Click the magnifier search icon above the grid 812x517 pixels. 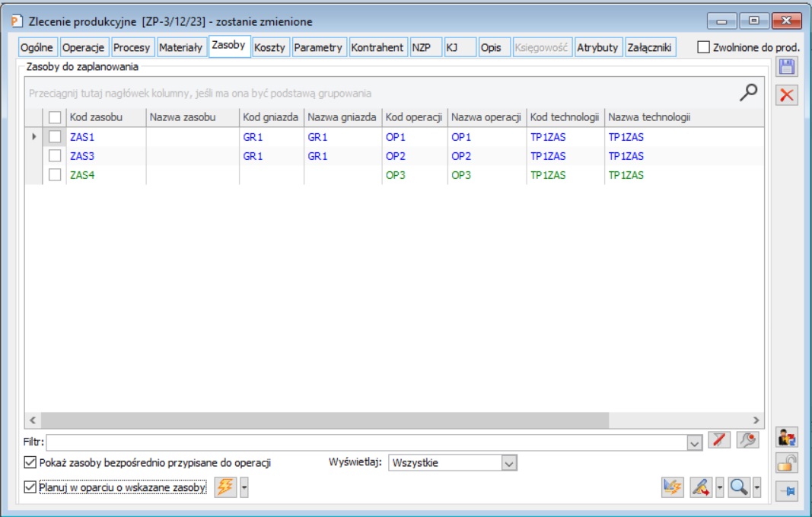(x=749, y=92)
